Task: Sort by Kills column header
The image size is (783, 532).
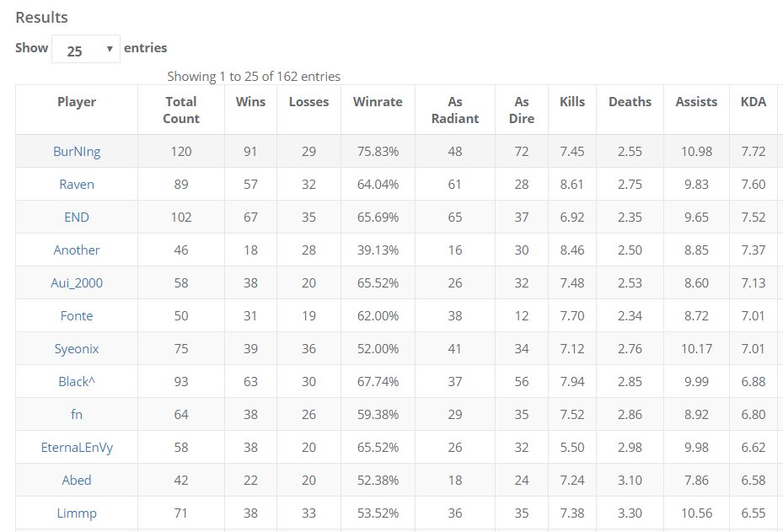Action: (x=572, y=102)
